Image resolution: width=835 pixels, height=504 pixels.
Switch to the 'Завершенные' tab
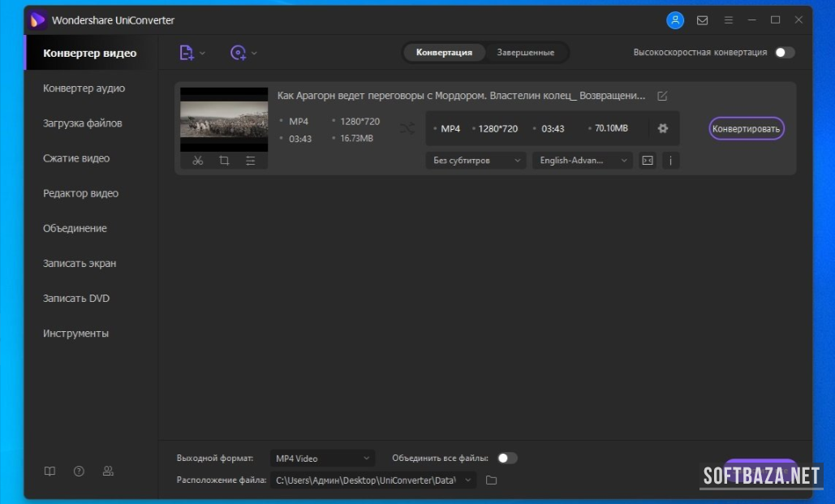(x=526, y=53)
